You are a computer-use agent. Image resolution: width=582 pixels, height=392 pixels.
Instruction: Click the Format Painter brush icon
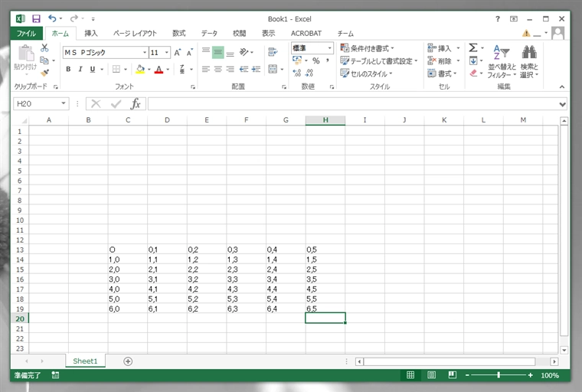44,73
